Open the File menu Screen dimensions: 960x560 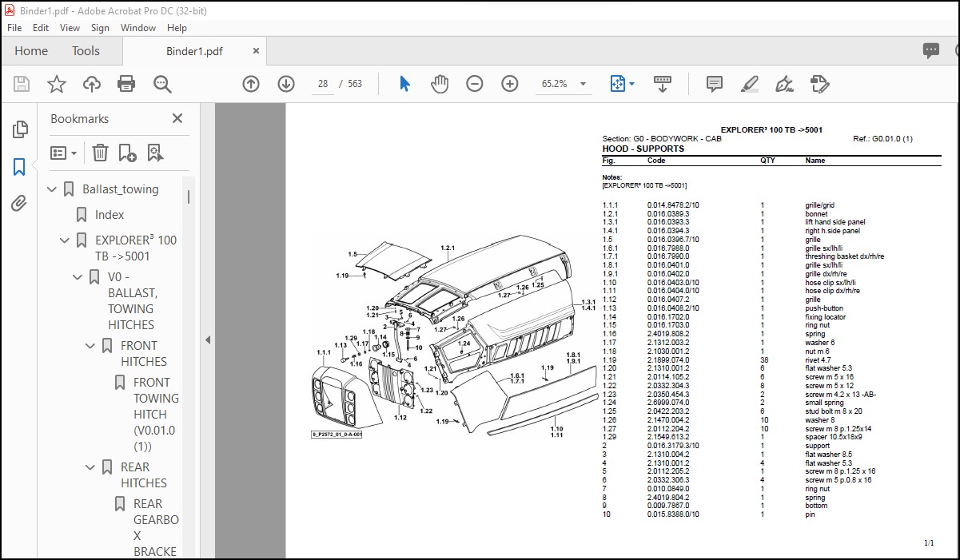point(14,27)
